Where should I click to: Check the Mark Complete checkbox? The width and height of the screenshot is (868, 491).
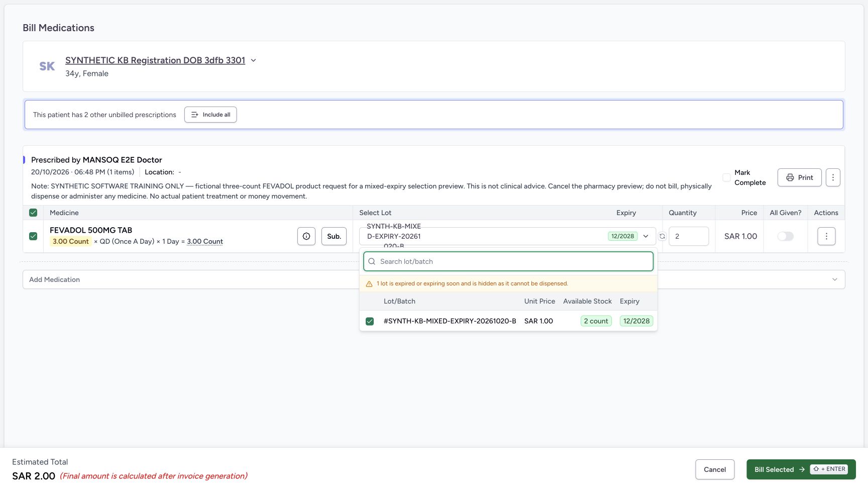click(726, 177)
